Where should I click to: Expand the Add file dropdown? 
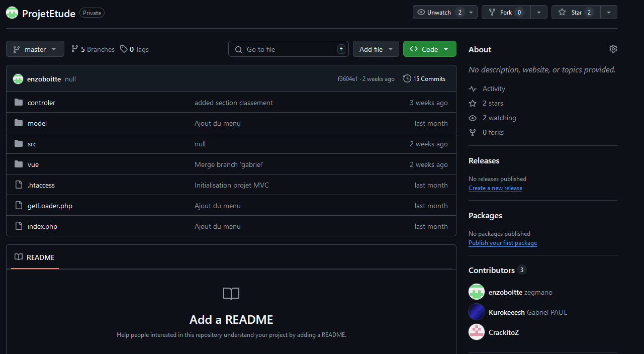point(376,49)
